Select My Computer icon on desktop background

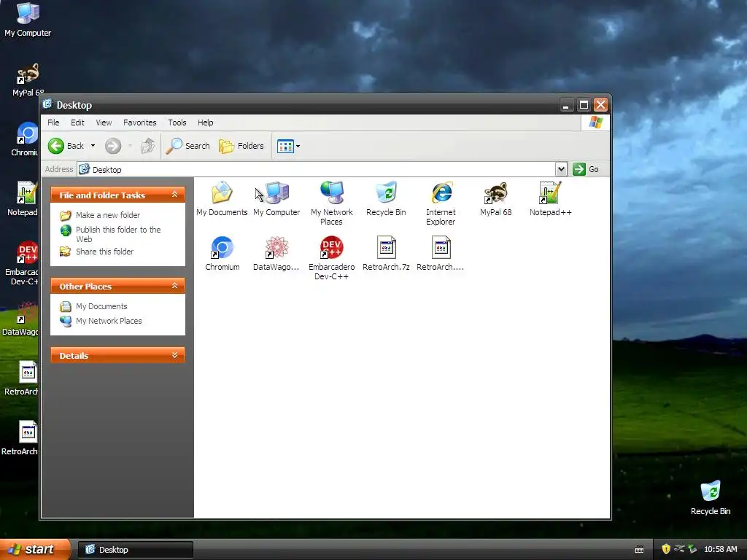click(x=28, y=13)
